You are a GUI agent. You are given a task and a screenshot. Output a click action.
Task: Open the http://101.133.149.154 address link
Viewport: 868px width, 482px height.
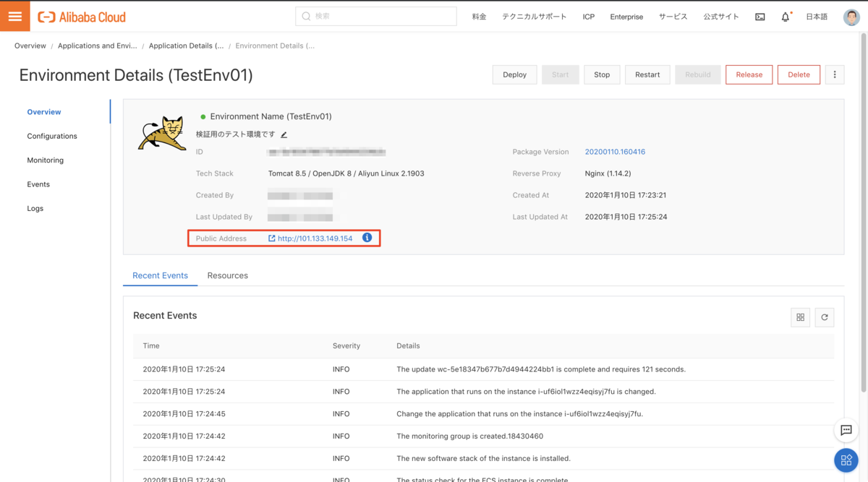coord(315,238)
